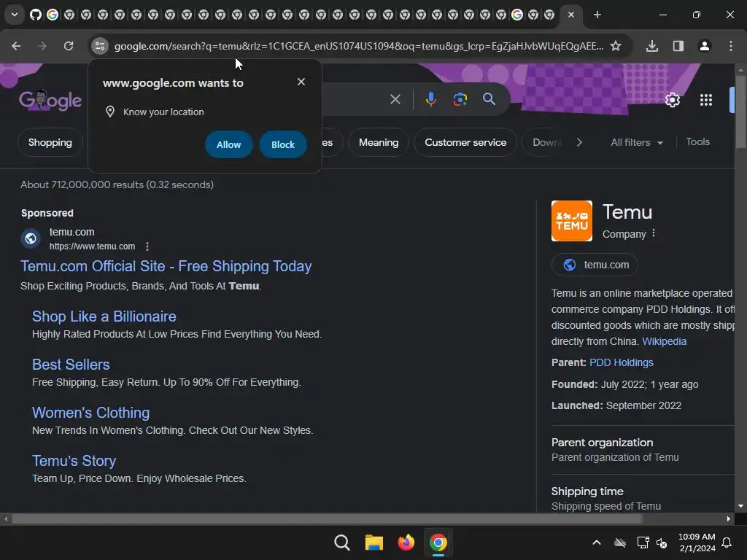Click the scroll down arrow
This screenshot has height=560, width=747.
740,506
